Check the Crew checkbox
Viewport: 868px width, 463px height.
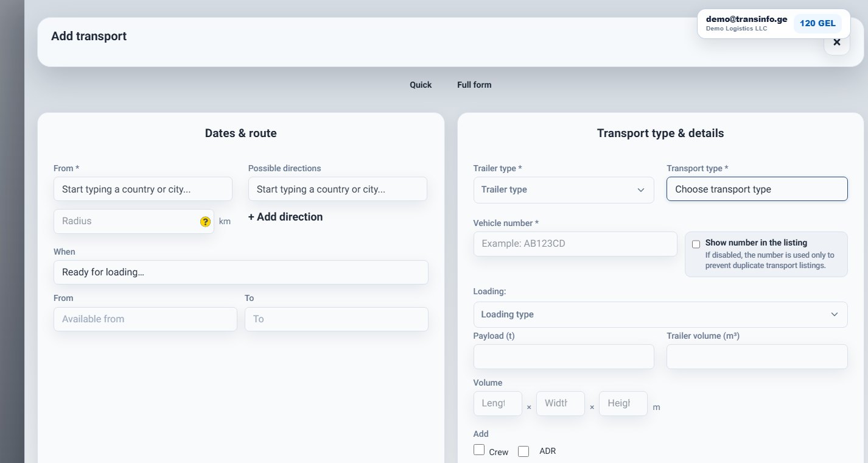479,450
